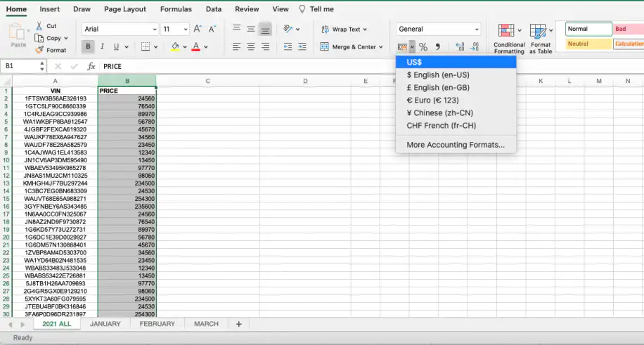
Task: Select column B header
Action: [x=127, y=81]
